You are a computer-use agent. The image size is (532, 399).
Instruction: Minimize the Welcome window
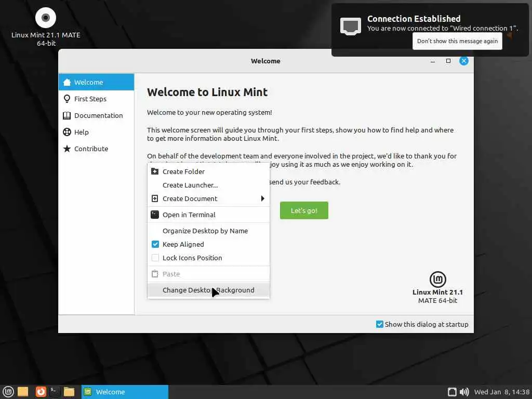[x=433, y=61]
